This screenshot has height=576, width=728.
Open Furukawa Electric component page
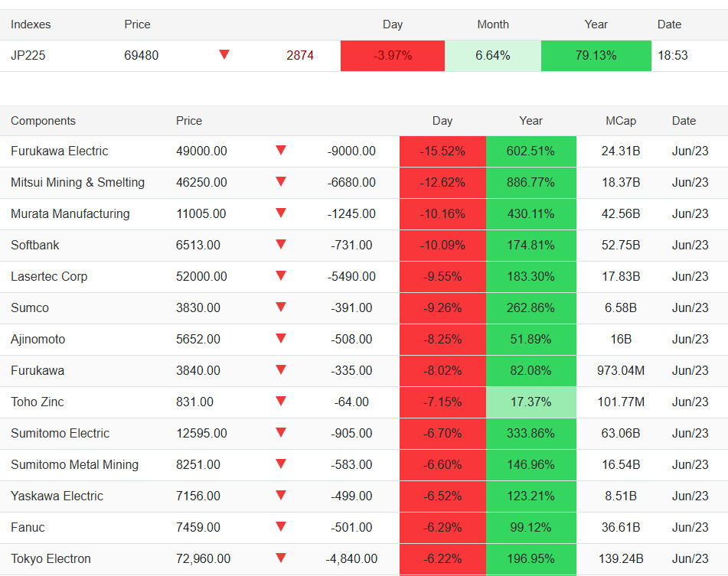[60, 151]
